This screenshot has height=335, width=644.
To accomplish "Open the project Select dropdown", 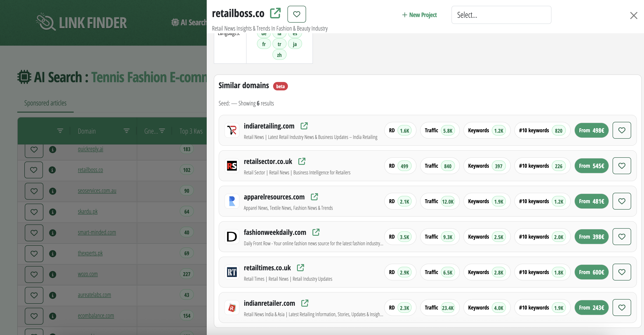I will click(x=501, y=15).
